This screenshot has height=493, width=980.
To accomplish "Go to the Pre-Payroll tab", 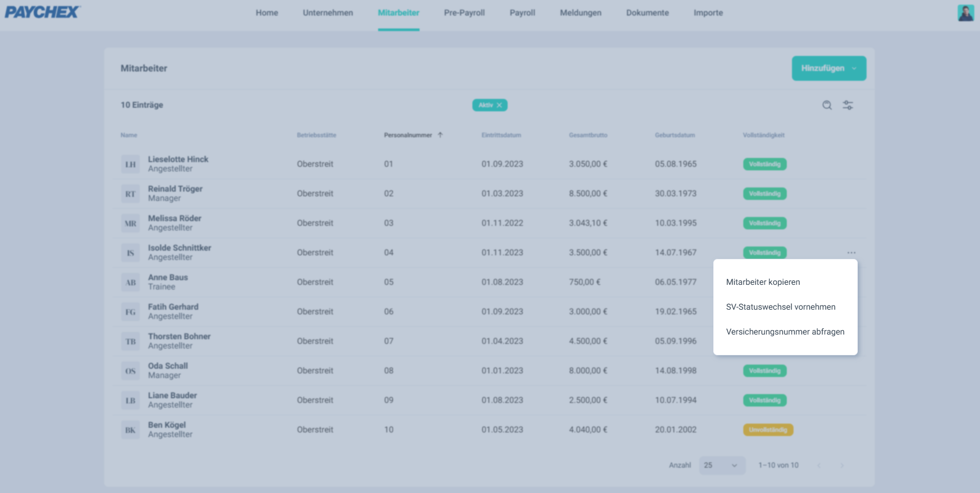I will click(x=464, y=12).
